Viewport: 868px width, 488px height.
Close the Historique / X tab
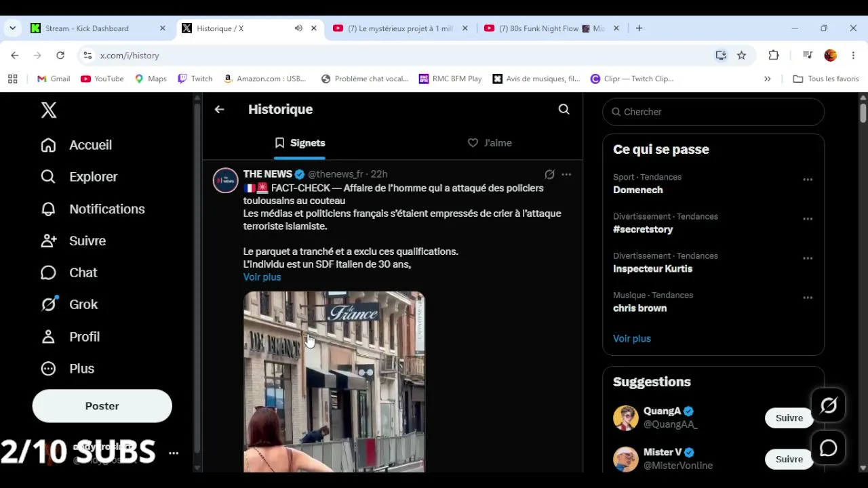point(313,28)
